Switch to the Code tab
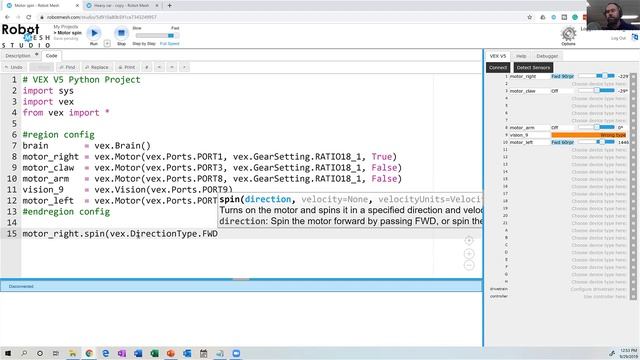This screenshot has width=640, height=360. 51,56
